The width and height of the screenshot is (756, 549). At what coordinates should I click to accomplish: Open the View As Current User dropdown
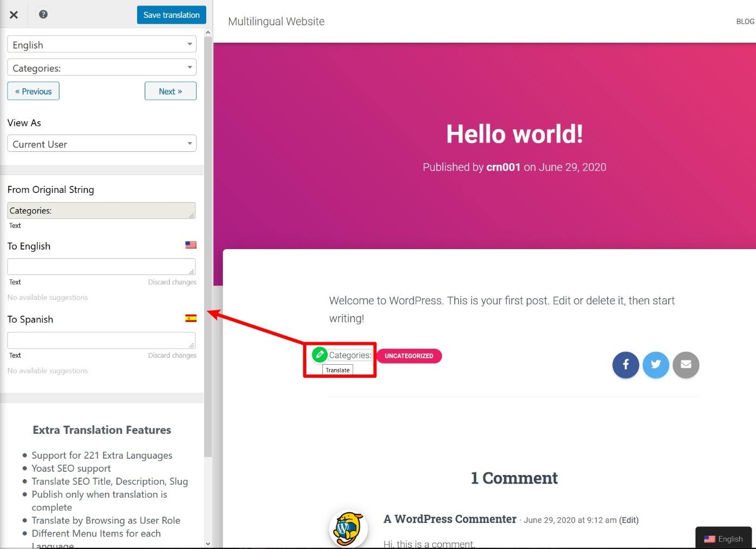coord(102,144)
